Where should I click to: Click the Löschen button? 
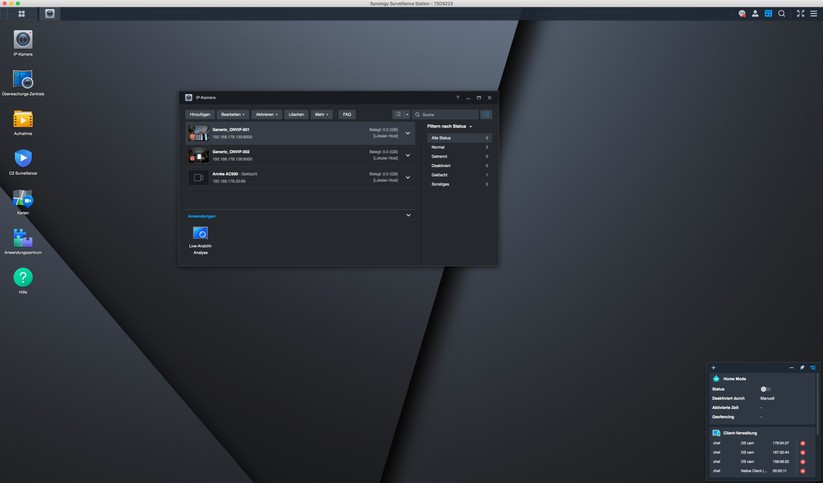[x=296, y=114]
